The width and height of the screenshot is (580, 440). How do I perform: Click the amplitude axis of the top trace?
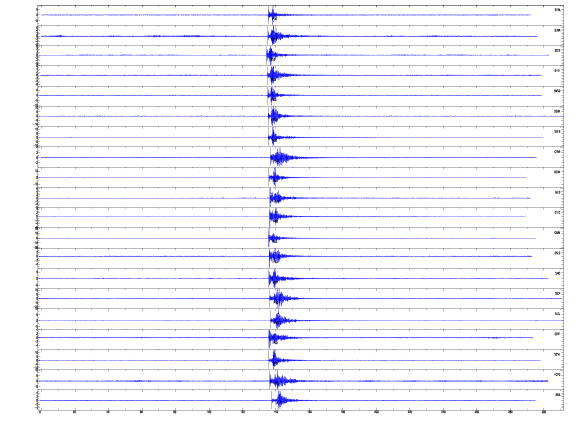[37, 15]
